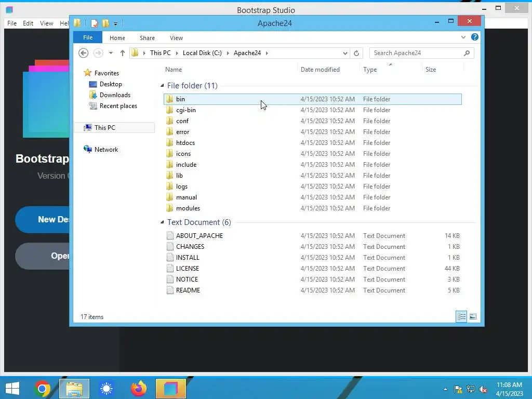Open Bootstrap Studio File menu

coord(12,23)
